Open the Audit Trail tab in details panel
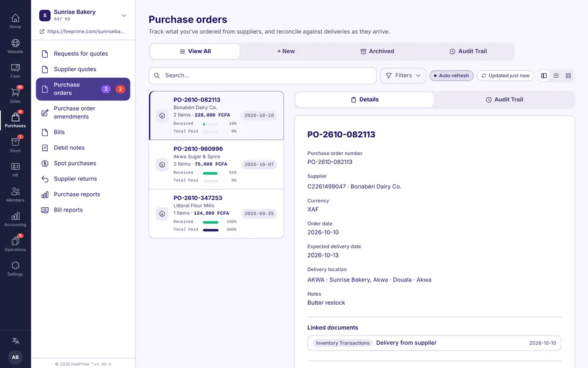This screenshot has height=368, width=588. pos(504,99)
